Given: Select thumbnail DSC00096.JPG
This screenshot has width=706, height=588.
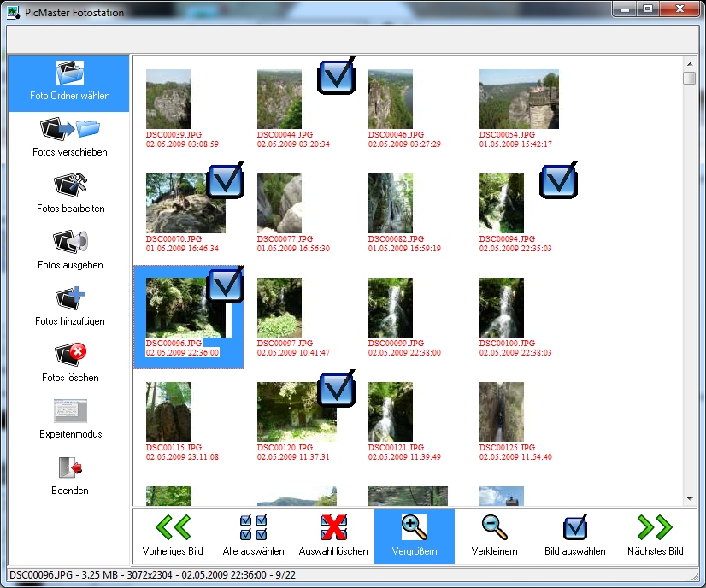Looking at the screenshot, I should pyautogui.click(x=185, y=308).
